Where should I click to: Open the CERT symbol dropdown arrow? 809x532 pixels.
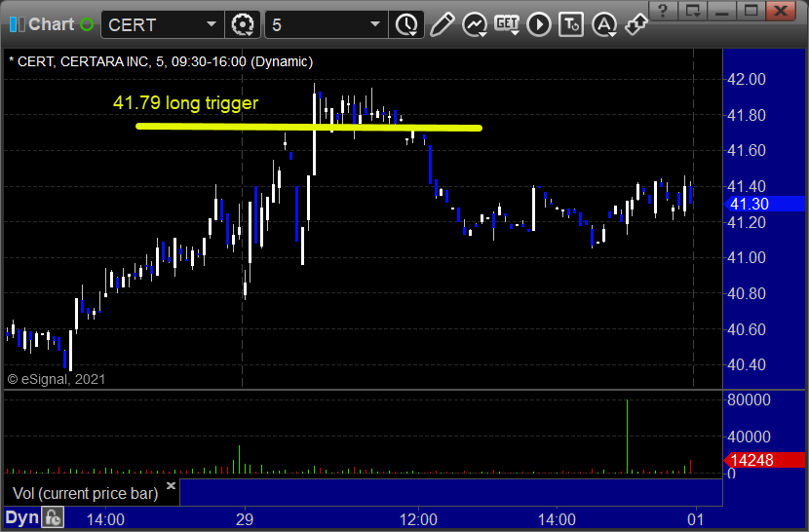(x=211, y=24)
